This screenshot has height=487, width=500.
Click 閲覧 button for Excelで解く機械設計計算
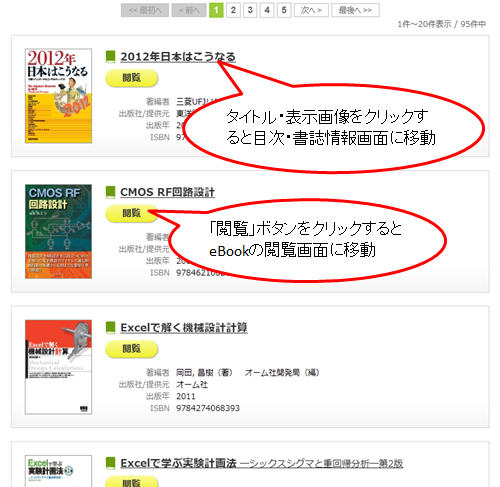(x=131, y=349)
